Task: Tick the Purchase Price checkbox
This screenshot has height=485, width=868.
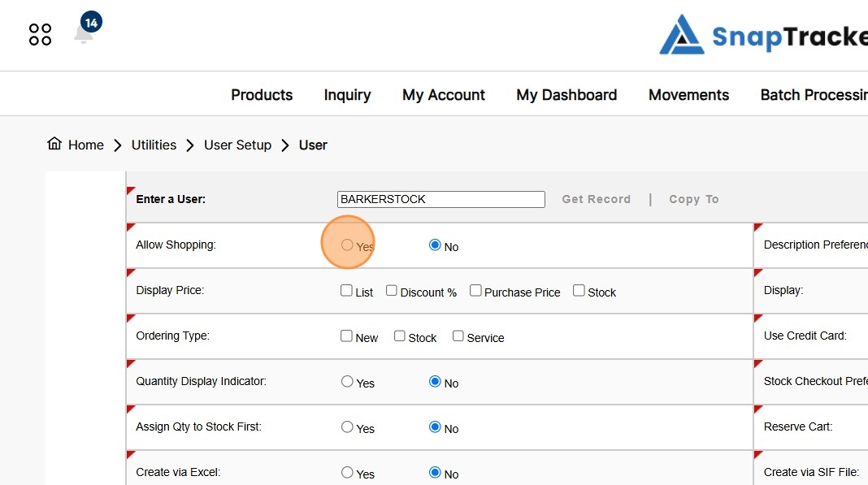Action: (x=476, y=291)
